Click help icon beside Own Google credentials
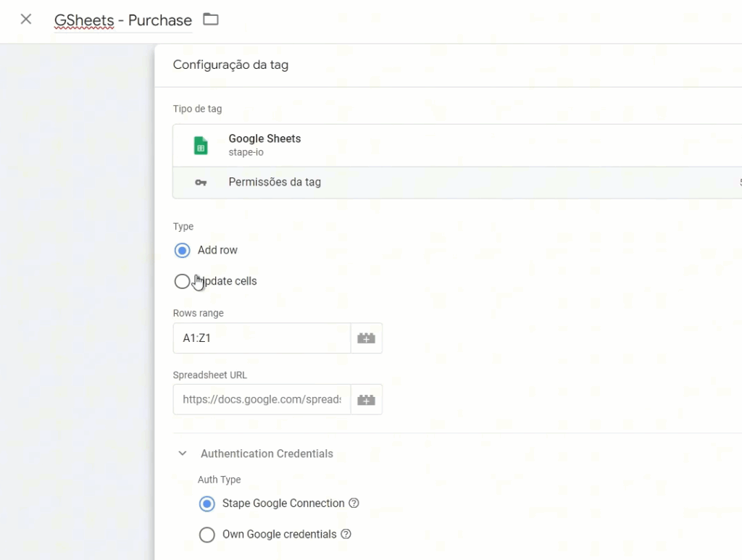The width and height of the screenshot is (742, 560). (346, 535)
